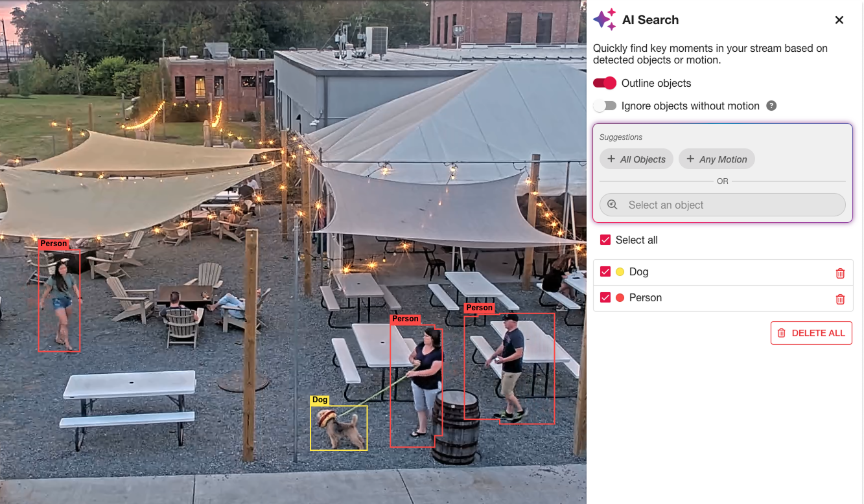Uncheck the Person checkbox
This screenshot has height=504, width=864.
[605, 297]
